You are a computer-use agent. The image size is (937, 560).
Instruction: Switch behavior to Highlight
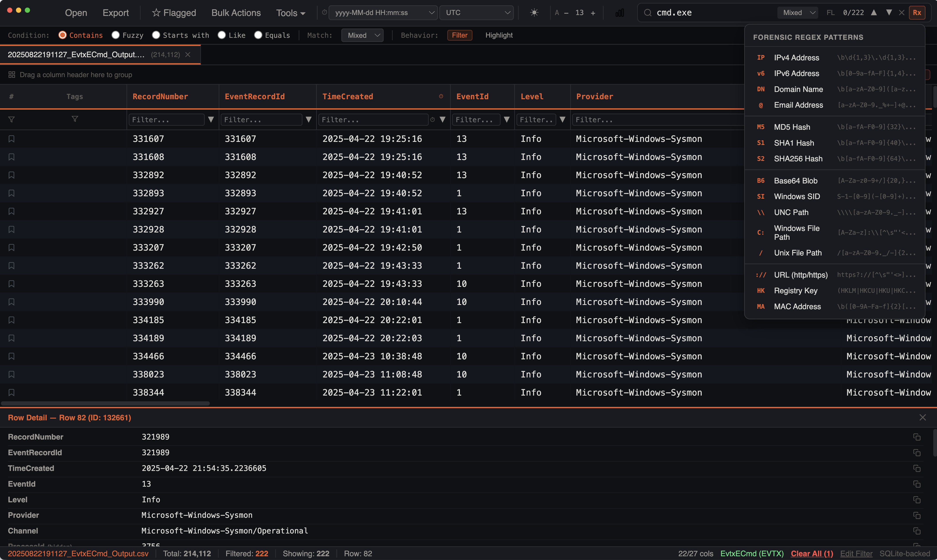click(499, 35)
